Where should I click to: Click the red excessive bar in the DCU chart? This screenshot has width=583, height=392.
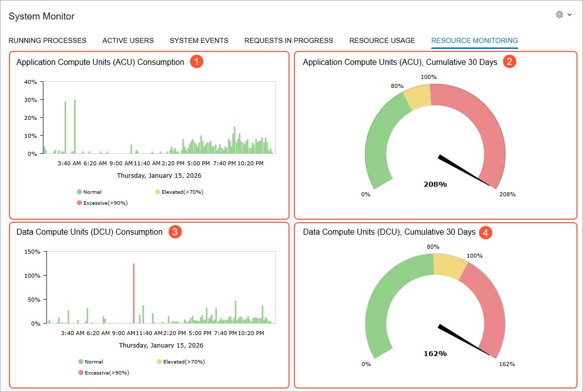point(134,294)
